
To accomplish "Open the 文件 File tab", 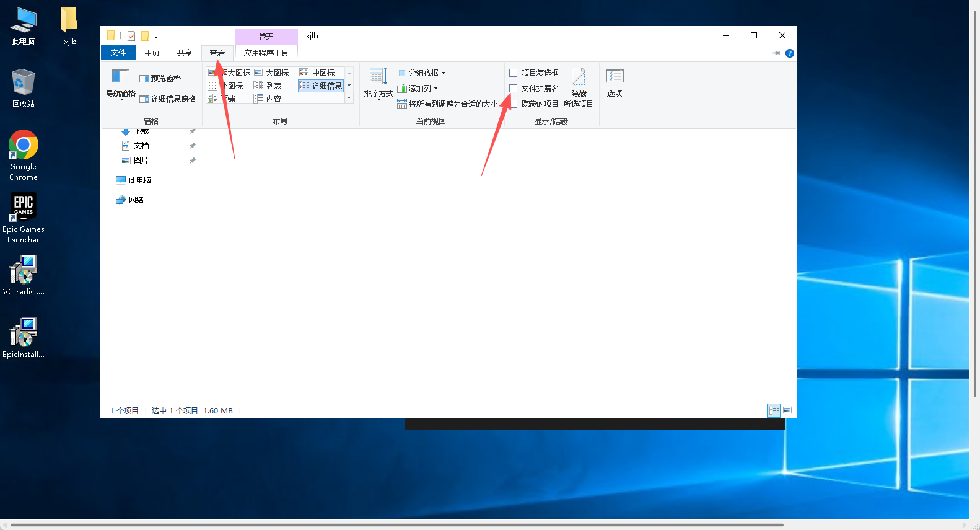I will coord(118,53).
